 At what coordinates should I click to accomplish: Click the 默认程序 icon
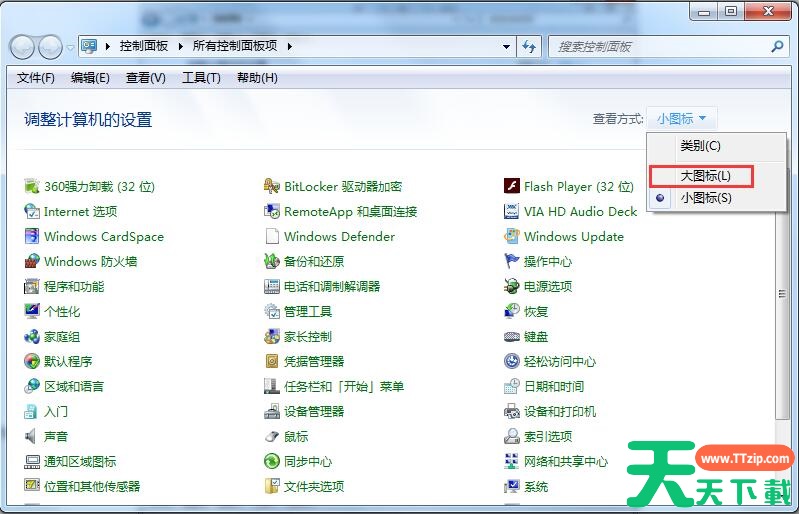coord(32,361)
